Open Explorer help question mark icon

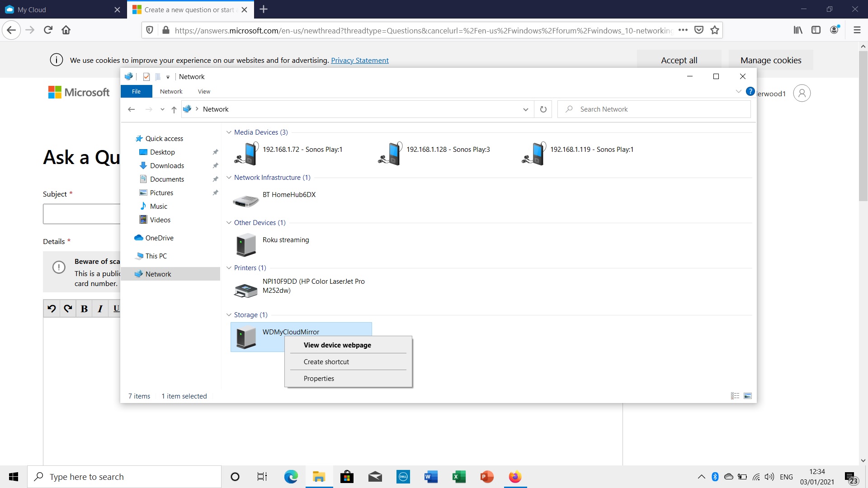point(750,91)
